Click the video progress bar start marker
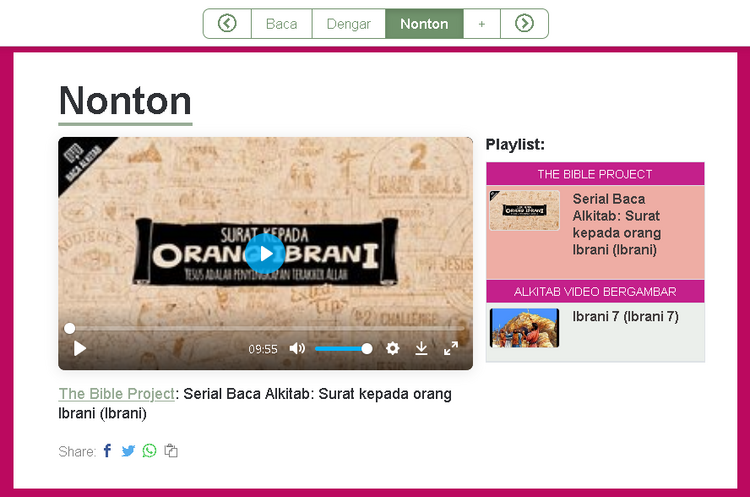Screen dimensions: 750x497 [70, 328]
